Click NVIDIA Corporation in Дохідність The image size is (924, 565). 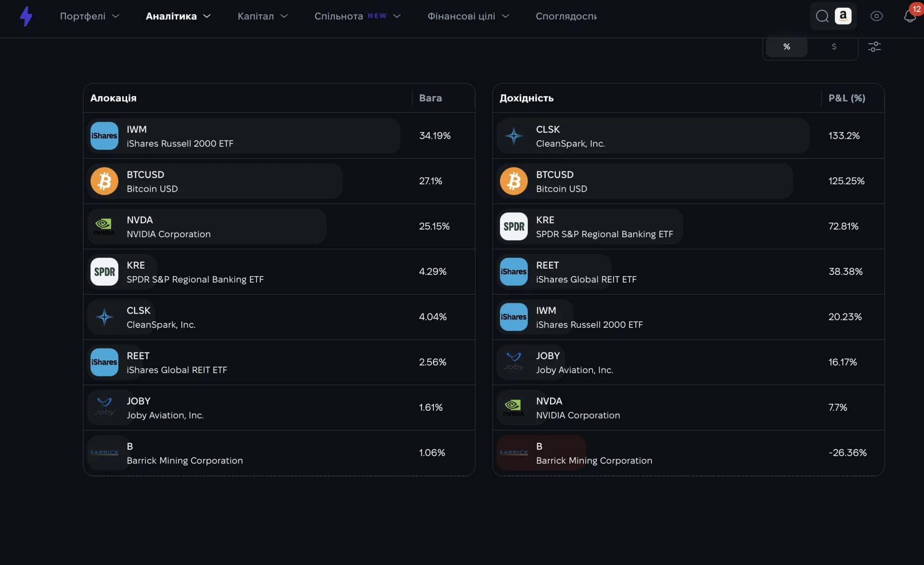[x=578, y=415]
